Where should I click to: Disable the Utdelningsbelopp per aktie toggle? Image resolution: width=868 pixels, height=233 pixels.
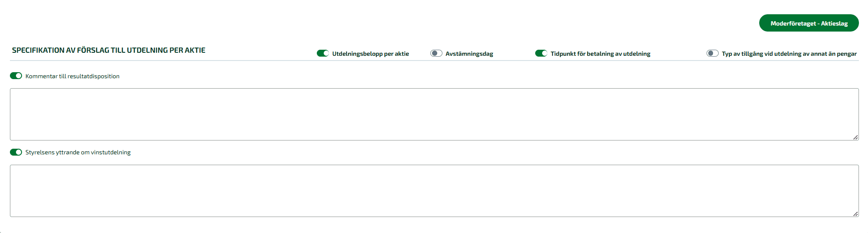tap(323, 53)
